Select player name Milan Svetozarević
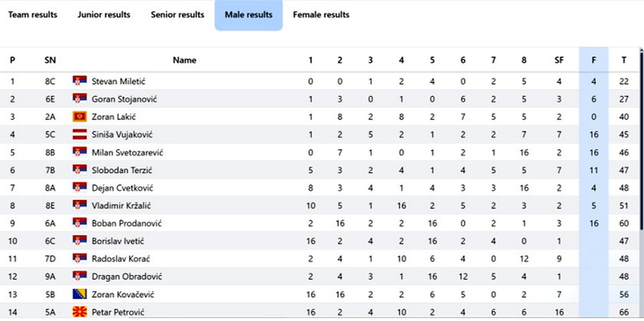 point(128,152)
